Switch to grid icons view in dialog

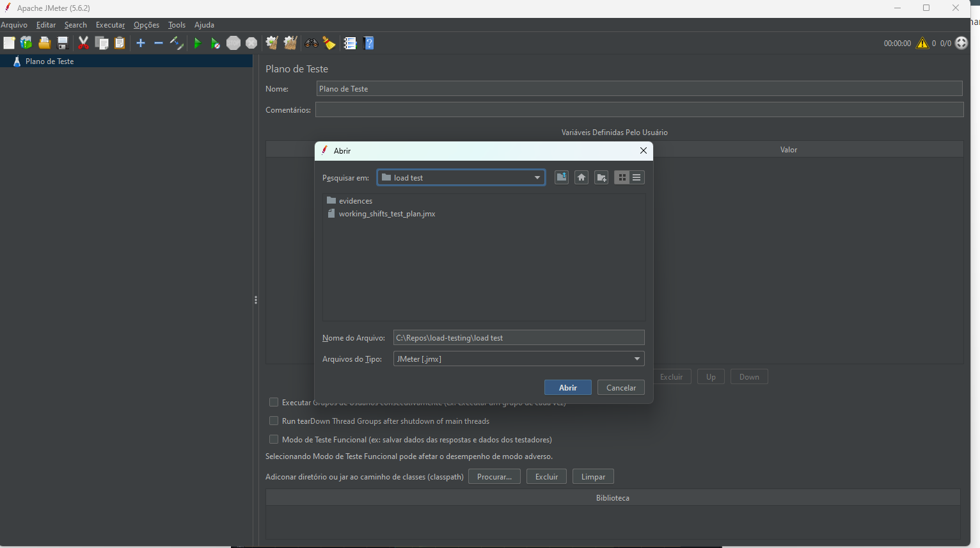point(622,177)
